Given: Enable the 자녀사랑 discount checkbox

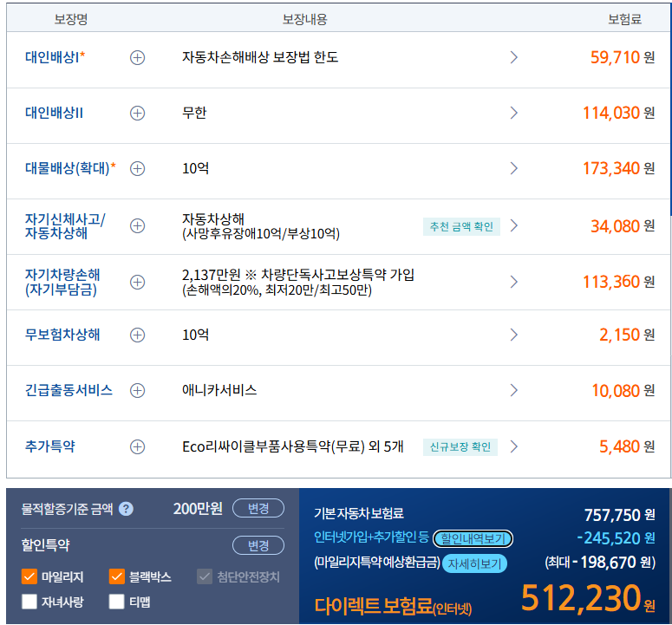Looking at the screenshot, I should [x=29, y=602].
